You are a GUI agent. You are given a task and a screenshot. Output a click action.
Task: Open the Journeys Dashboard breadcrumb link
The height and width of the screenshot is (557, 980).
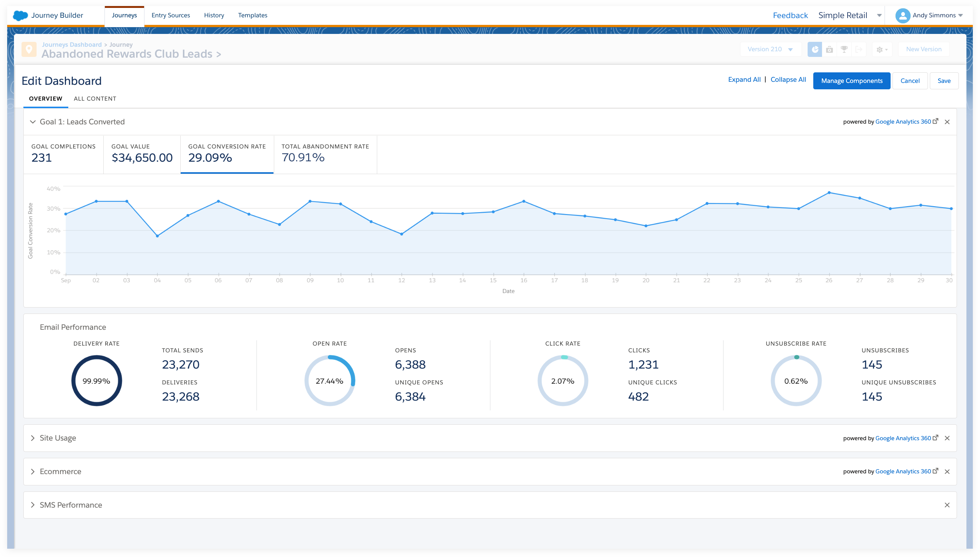pyautogui.click(x=72, y=44)
